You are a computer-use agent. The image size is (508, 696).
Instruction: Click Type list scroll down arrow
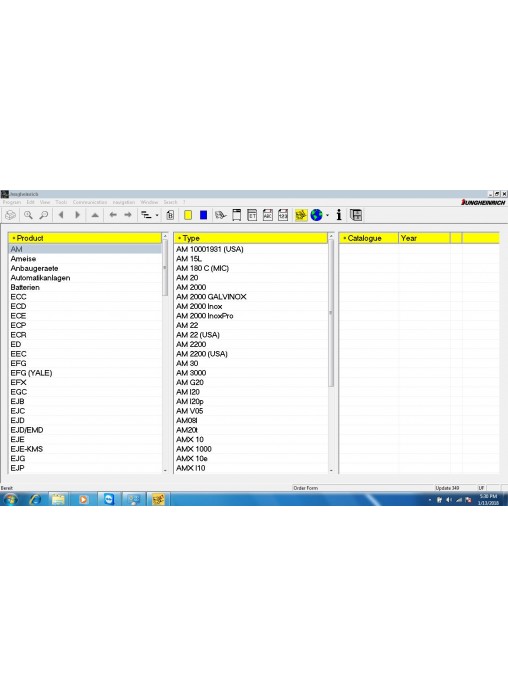(331, 470)
